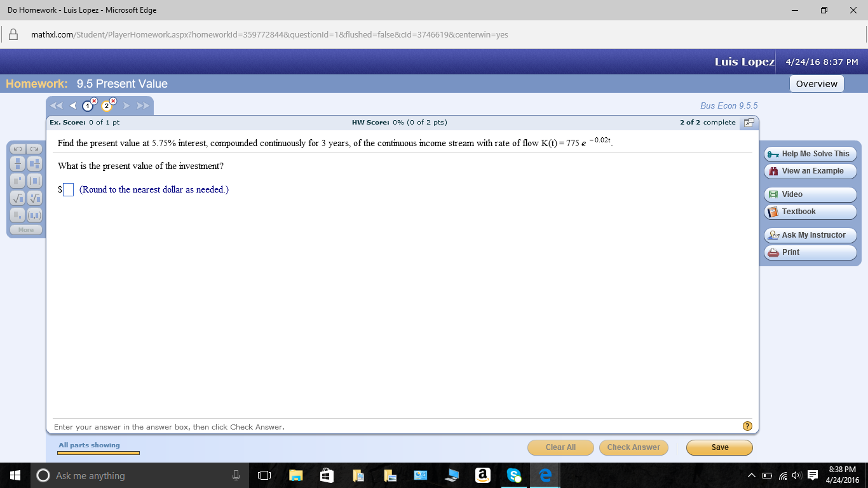Go to the previous question arrow
Image resolution: width=868 pixels, height=488 pixels.
pos(72,105)
